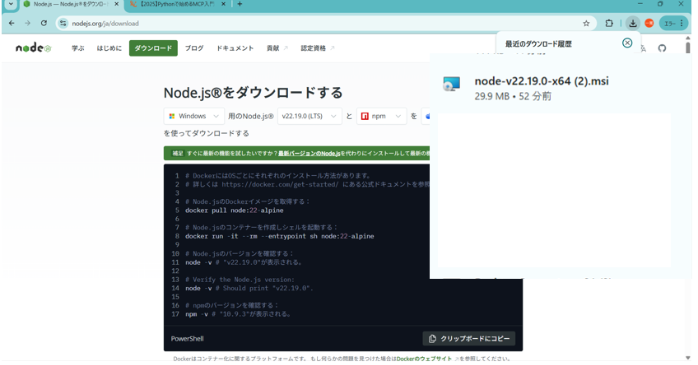
Task: Open the Chrome error menu button
Action: click(x=674, y=23)
